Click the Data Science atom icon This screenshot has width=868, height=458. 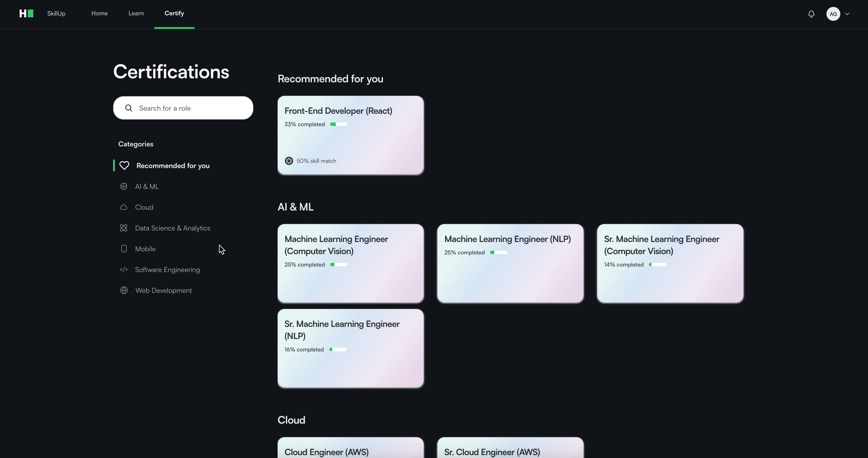(124, 228)
